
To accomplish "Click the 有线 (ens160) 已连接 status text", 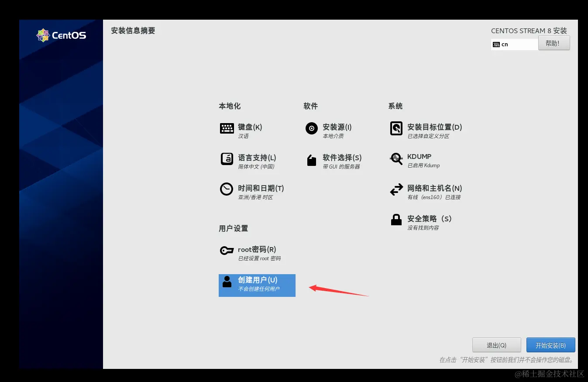I will (435, 197).
